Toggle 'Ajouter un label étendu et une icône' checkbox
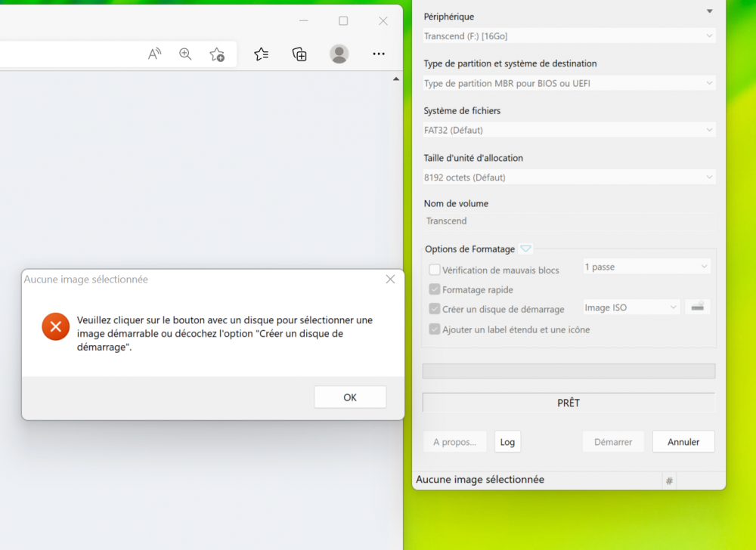 point(435,329)
